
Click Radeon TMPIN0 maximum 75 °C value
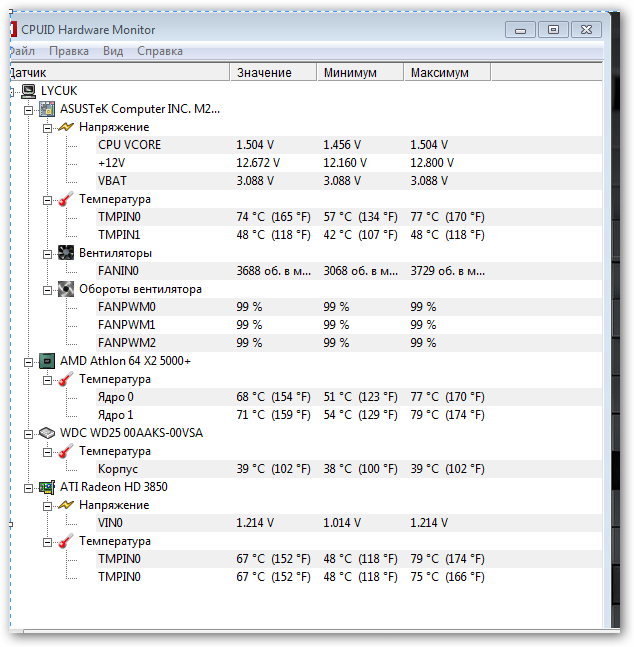tap(447, 577)
